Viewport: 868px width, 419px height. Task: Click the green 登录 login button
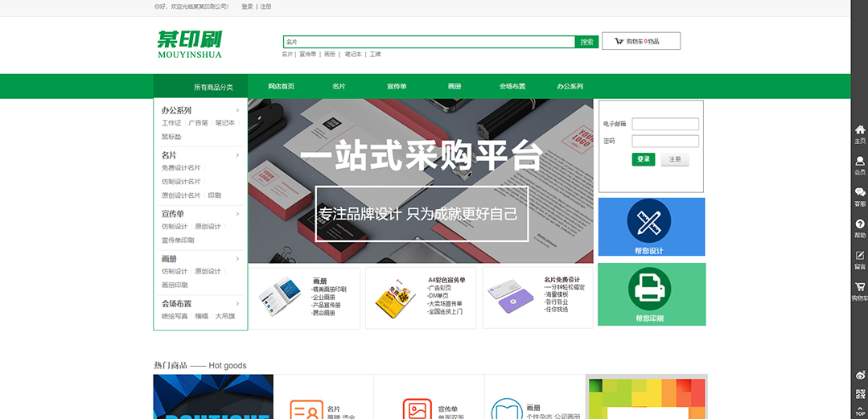pyautogui.click(x=643, y=159)
